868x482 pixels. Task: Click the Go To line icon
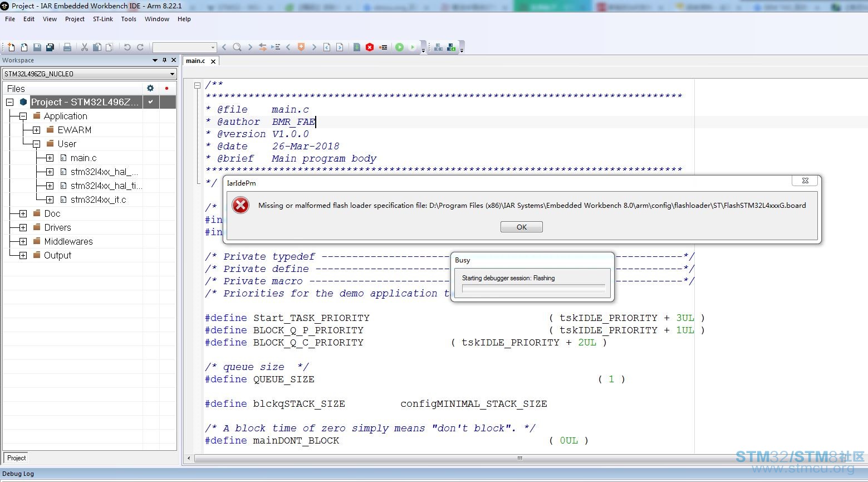pos(276,47)
